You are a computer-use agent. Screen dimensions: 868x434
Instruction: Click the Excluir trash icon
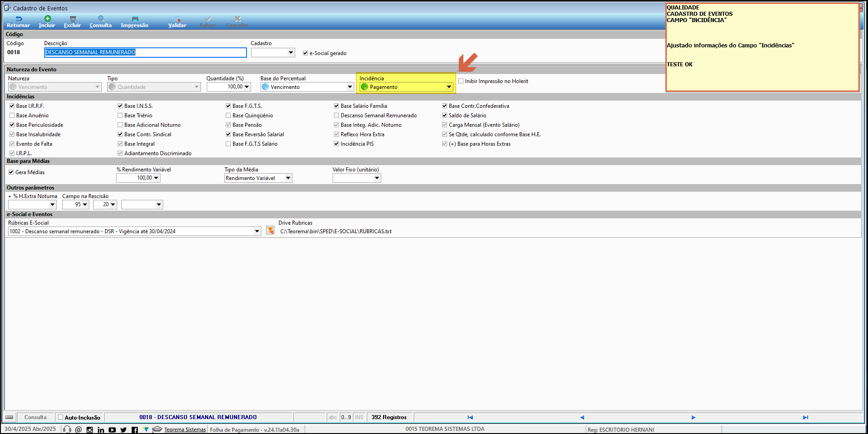[x=73, y=19]
